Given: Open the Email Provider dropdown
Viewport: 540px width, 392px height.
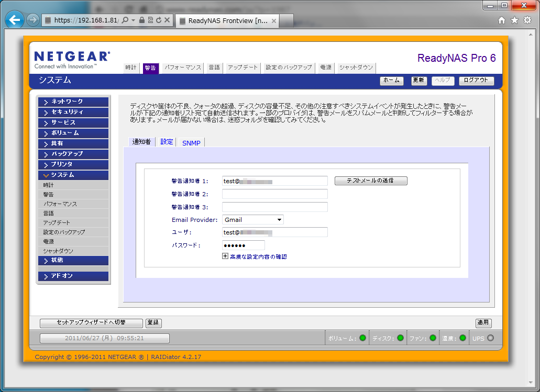Looking at the screenshot, I should [x=253, y=220].
